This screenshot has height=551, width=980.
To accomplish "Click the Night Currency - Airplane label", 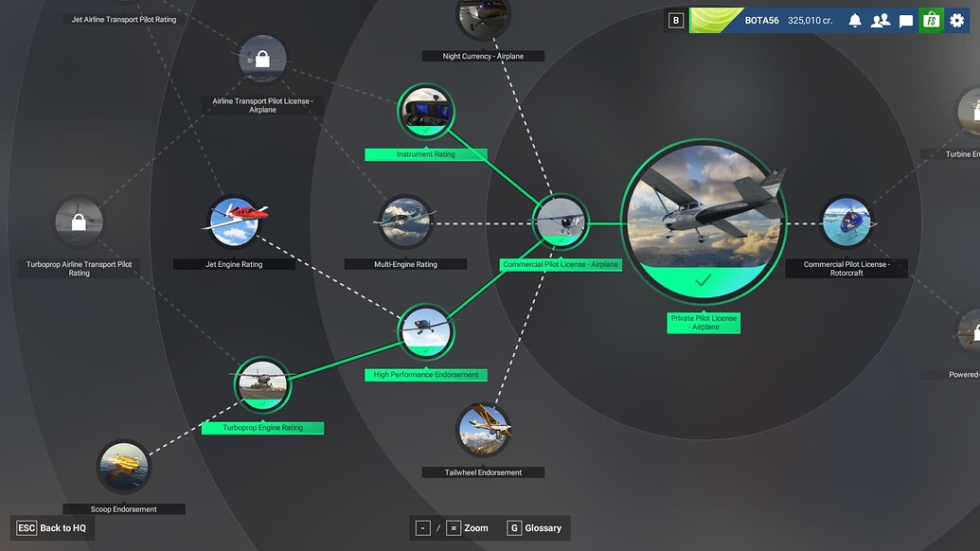I will tap(483, 56).
